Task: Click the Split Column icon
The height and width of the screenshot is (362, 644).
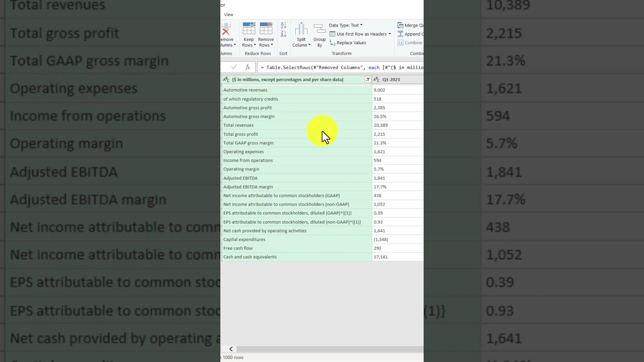Action: click(301, 29)
